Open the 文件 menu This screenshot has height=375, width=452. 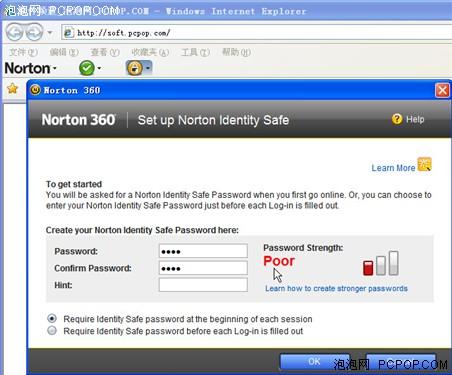(23, 52)
